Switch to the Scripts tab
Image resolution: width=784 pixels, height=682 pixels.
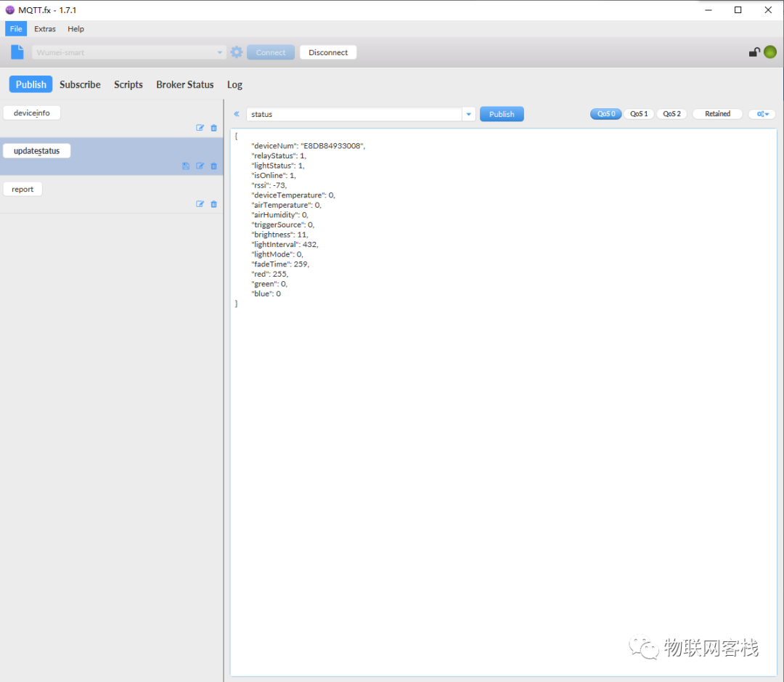(x=128, y=84)
